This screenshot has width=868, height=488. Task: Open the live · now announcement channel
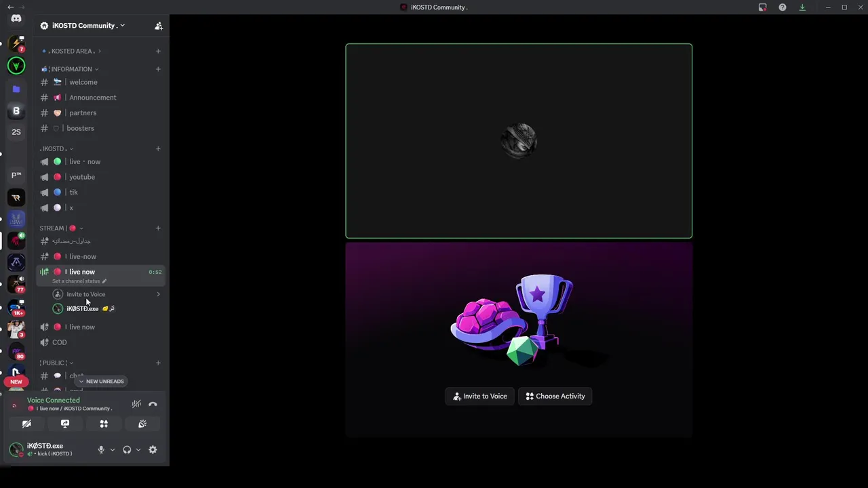tap(102, 162)
